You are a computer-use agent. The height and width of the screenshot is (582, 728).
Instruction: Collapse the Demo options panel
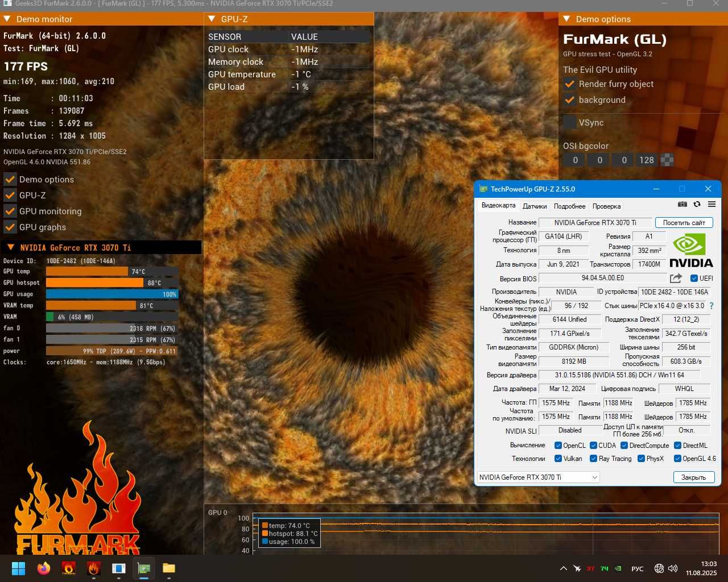[566, 19]
